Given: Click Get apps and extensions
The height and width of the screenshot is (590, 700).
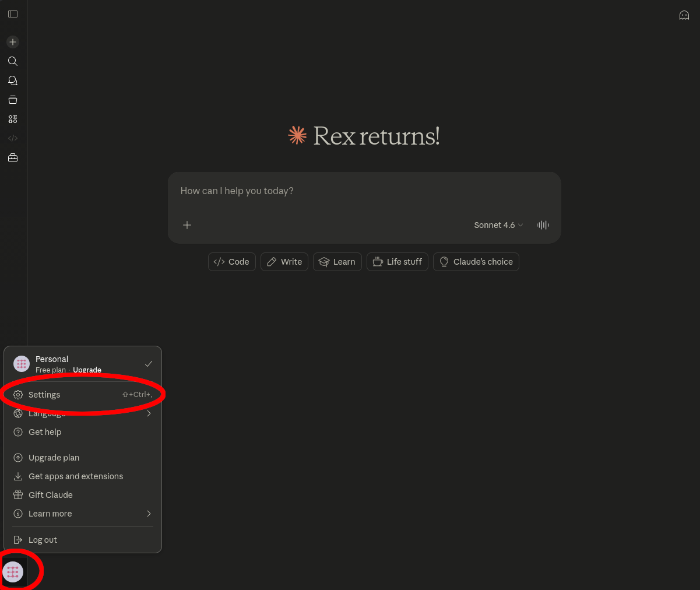Looking at the screenshot, I should tap(76, 476).
